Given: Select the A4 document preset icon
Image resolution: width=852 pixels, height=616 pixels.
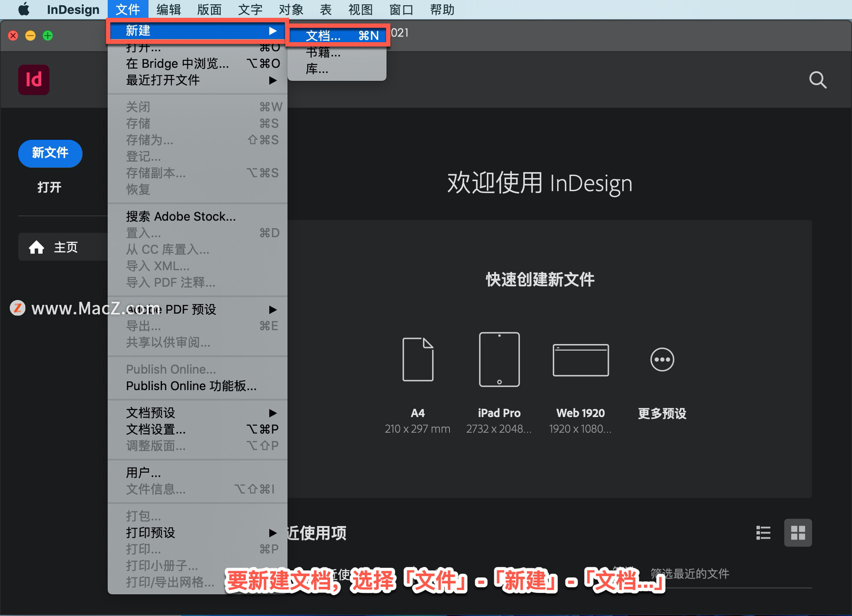Looking at the screenshot, I should [418, 359].
